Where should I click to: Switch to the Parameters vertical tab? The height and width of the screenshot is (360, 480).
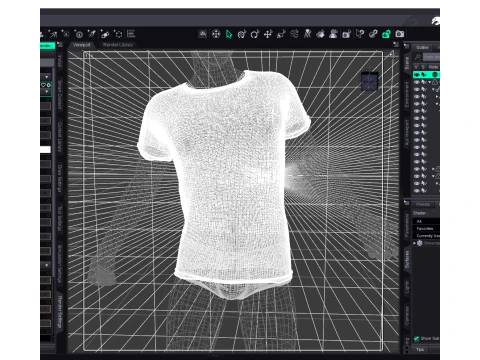pos(407,225)
